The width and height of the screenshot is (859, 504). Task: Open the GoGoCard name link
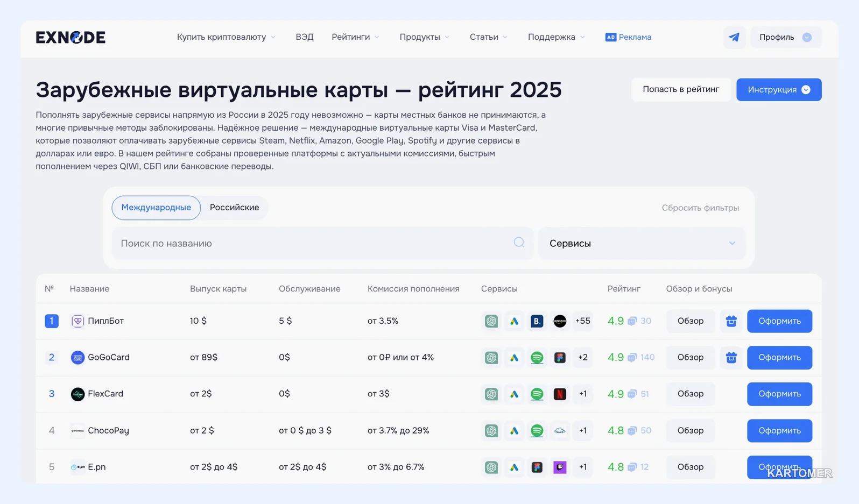pos(109,358)
